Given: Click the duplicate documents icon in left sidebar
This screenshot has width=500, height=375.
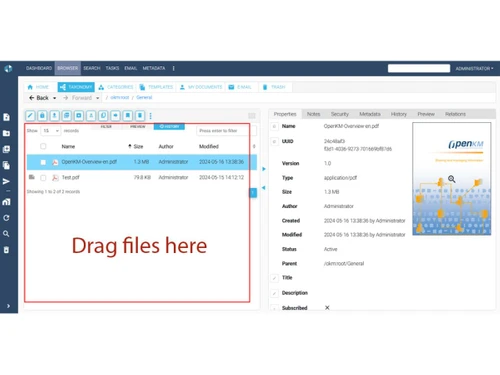Looking at the screenshot, I should 6,165.
